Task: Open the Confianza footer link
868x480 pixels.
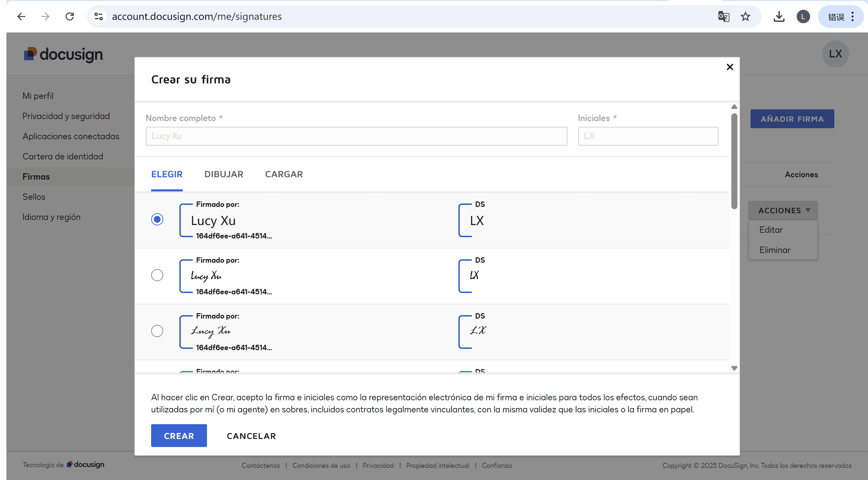Action: coord(497,466)
